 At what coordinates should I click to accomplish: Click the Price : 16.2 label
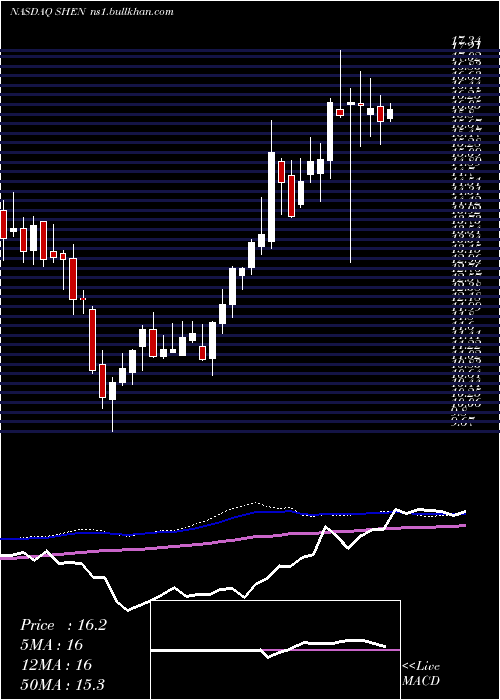point(63,625)
